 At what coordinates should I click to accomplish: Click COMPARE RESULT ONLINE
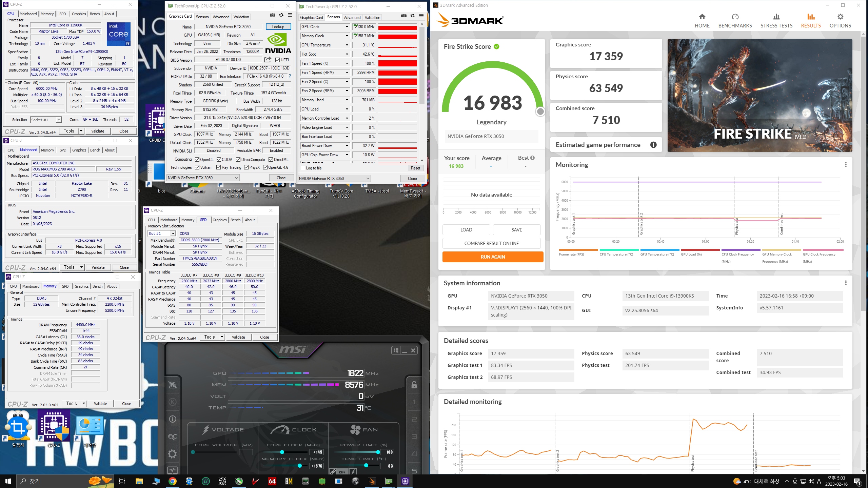[x=491, y=243]
